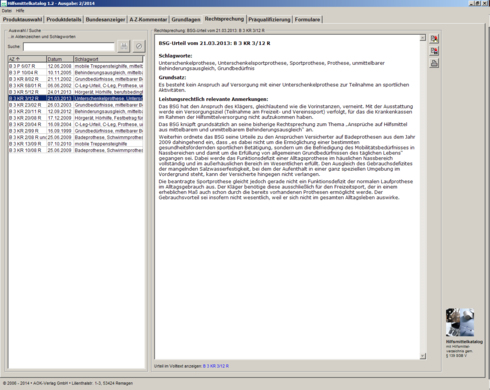Viewport: 490px width, 390px height.
Task: Click into the Suche input field
Action: click(69, 47)
